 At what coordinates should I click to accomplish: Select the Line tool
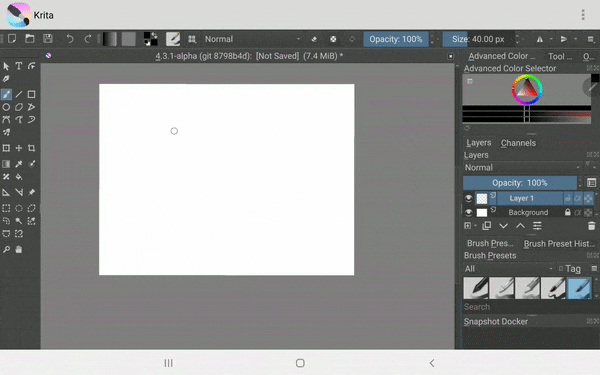click(19, 94)
